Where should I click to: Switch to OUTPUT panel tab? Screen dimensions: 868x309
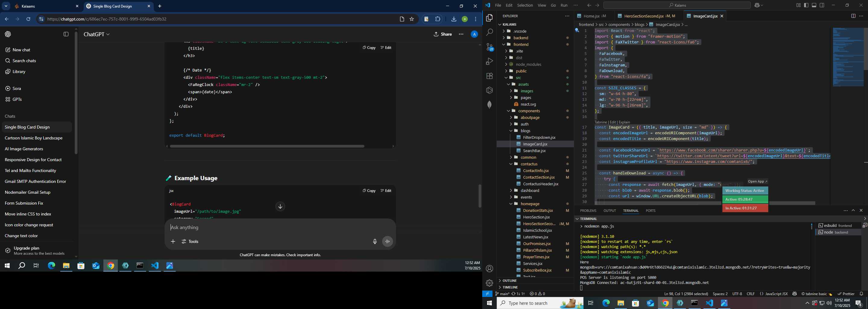tap(609, 211)
